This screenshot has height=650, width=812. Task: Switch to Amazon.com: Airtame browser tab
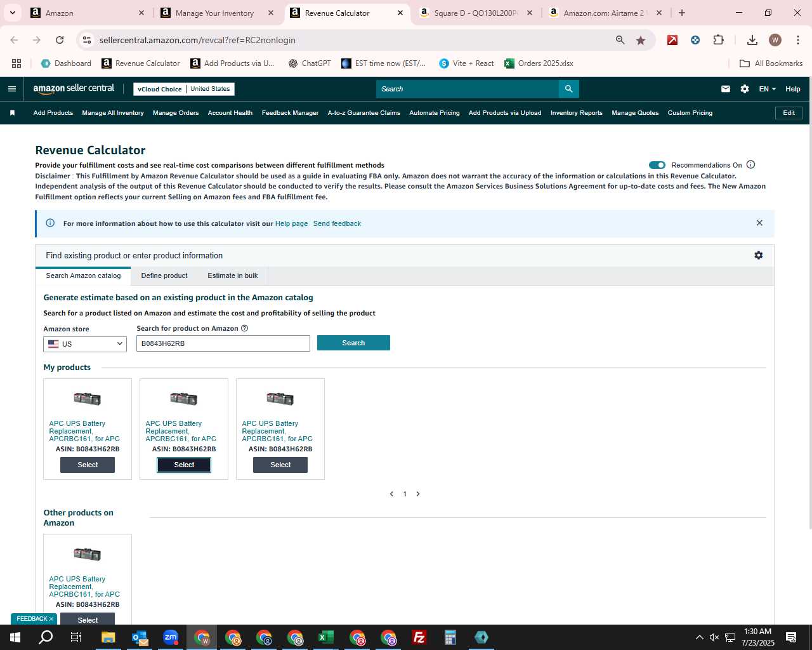coord(605,13)
